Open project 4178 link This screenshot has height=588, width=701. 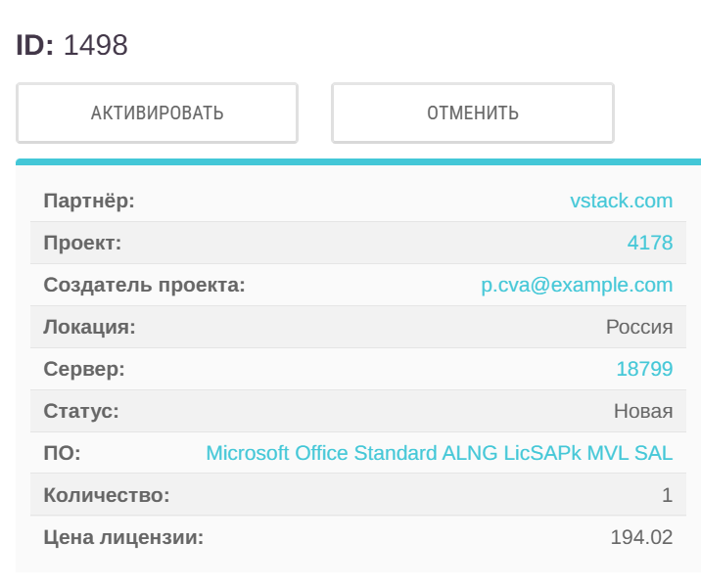click(x=649, y=243)
